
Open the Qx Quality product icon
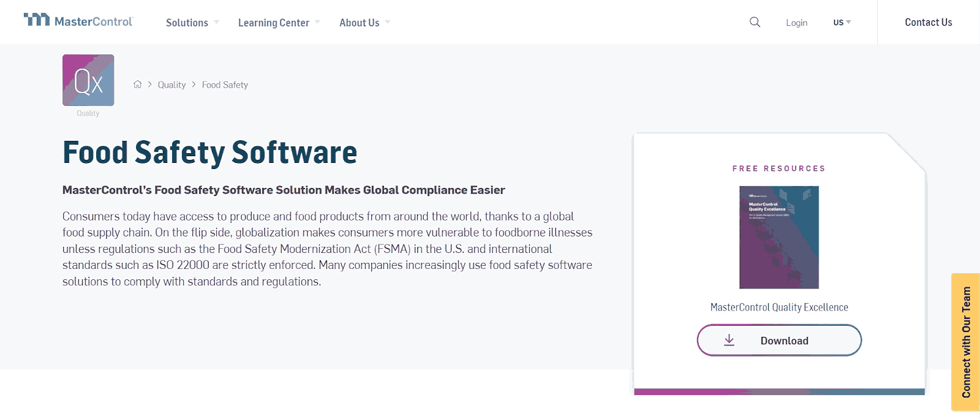tap(88, 80)
